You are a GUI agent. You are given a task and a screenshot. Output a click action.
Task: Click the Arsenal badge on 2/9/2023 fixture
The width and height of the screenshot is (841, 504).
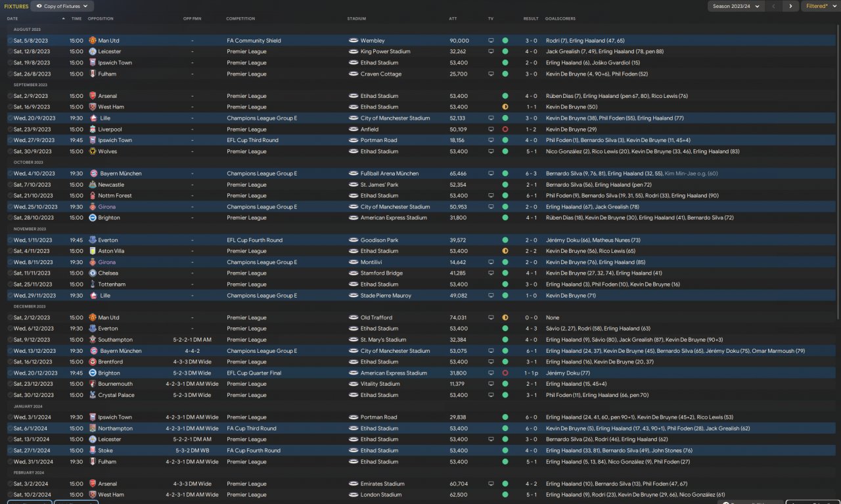[93, 96]
